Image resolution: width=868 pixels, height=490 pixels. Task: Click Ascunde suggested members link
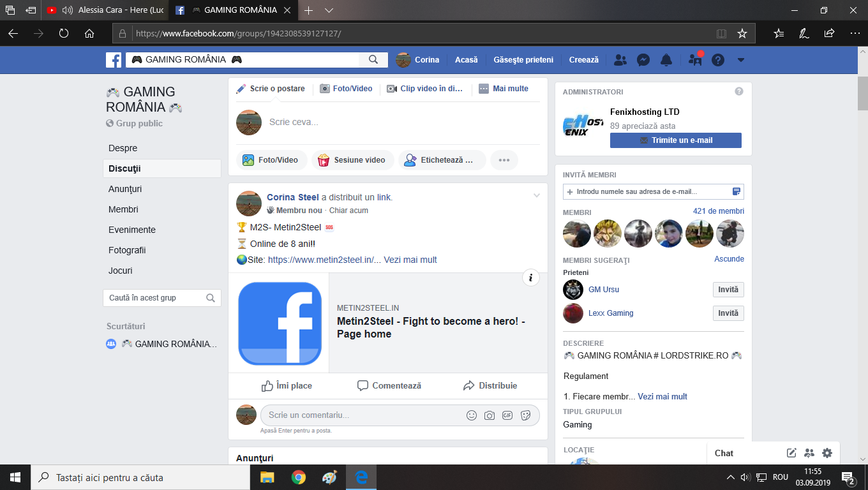(x=729, y=259)
